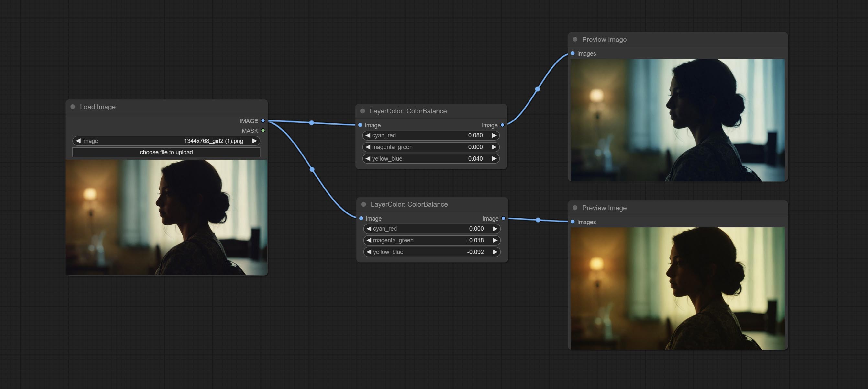Click midpoint dot on link into top ColorBalance

[x=312, y=123]
